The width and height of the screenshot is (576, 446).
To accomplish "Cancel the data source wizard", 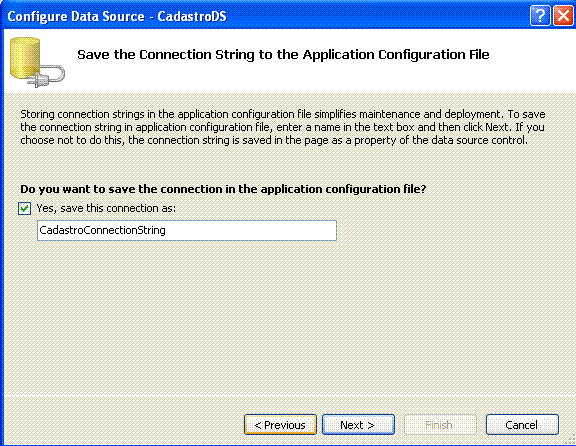I will (522, 425).
